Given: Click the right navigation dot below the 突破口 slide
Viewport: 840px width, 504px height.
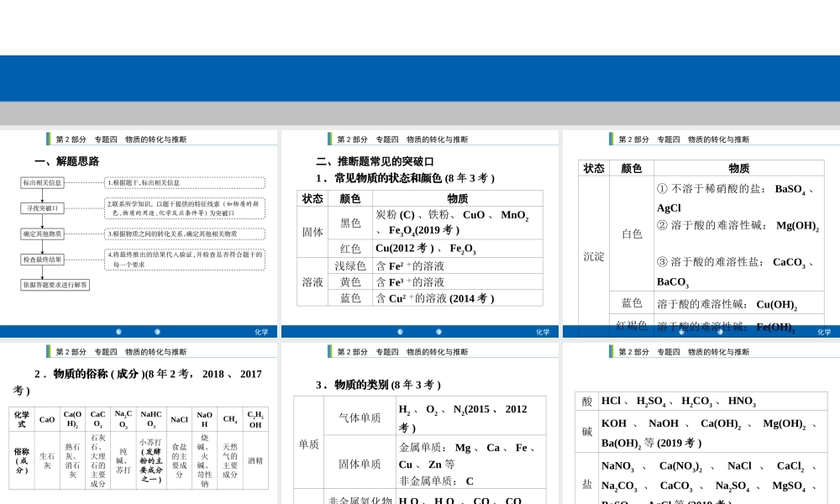Looking at the screenshot, I should tap(438, 332).
